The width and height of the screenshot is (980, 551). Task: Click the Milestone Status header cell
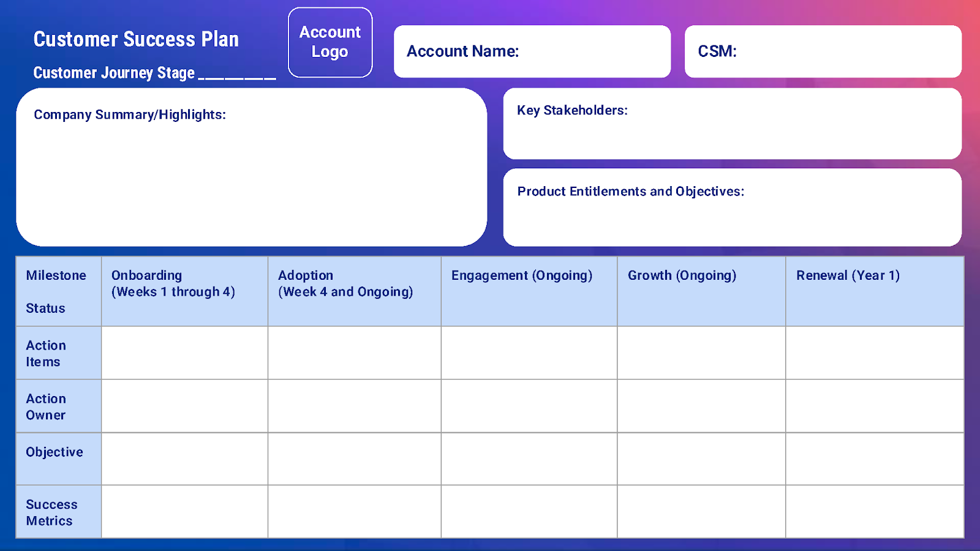(x=58, y=290)
